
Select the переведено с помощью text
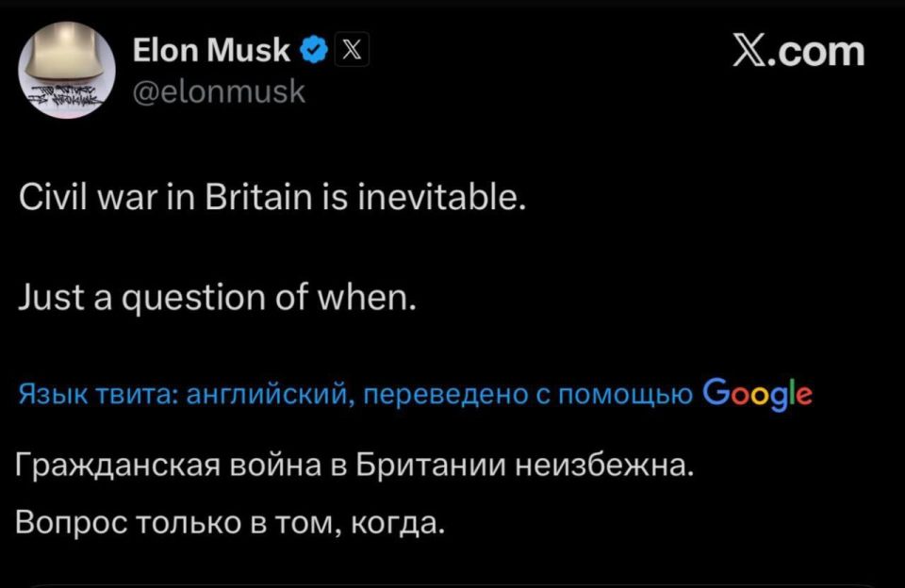click(x=528, y=391)
